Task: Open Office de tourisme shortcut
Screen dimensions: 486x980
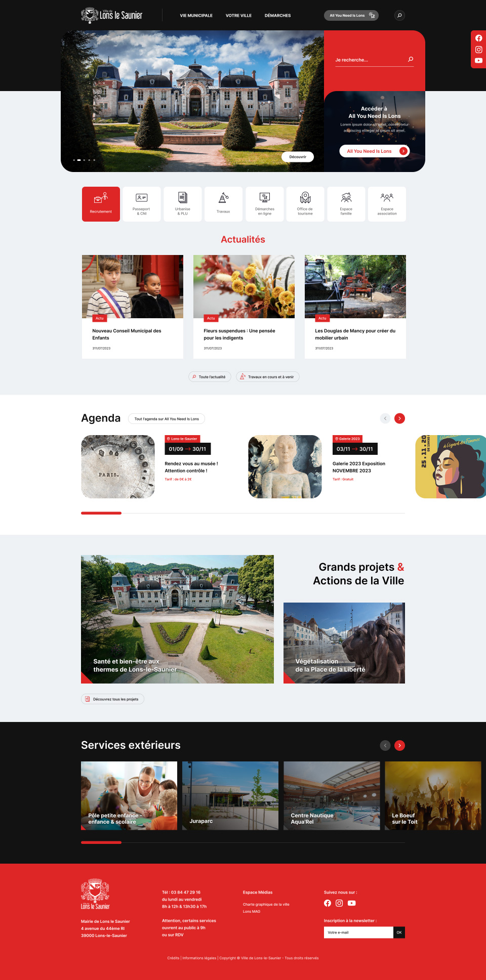Action: coord(305,203)
